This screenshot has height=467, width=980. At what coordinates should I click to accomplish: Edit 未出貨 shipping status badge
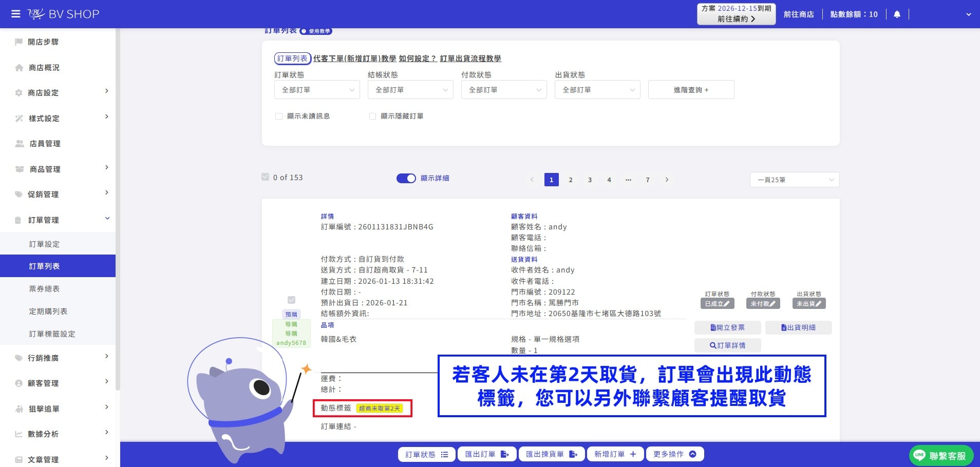pyautogui.click(x=809, y=303)
